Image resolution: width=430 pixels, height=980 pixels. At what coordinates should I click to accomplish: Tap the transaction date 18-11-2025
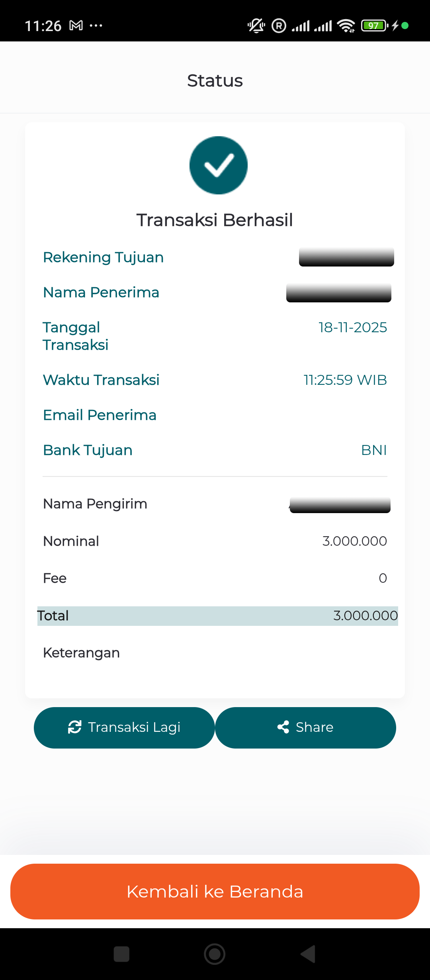352,327
